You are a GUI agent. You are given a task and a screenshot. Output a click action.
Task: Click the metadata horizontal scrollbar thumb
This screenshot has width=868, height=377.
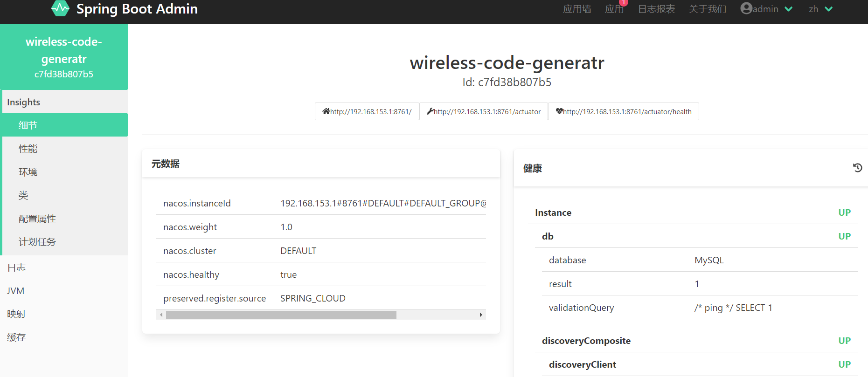281,315
